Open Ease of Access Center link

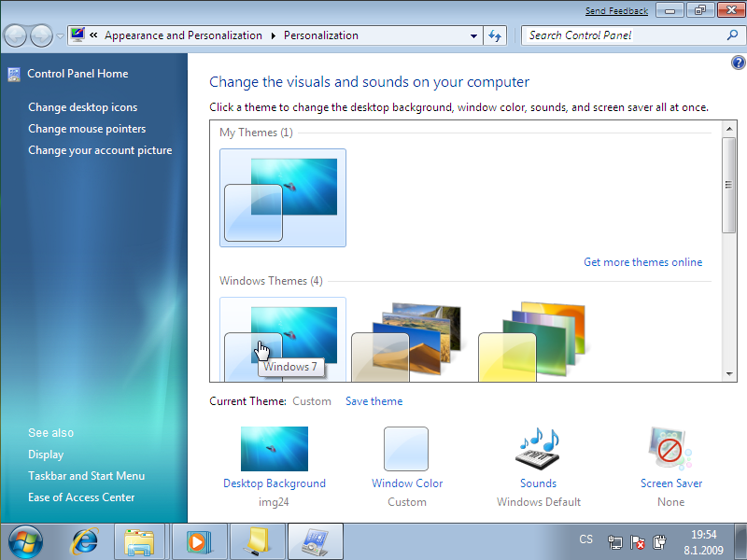pos(81,497)
